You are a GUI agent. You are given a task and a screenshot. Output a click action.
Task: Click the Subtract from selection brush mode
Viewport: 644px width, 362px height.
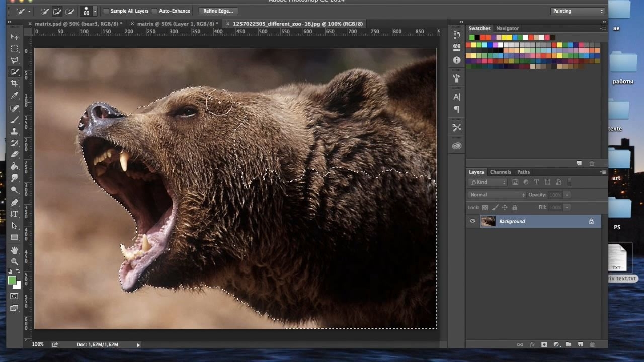pyautogui.click(x=70, y=11)
